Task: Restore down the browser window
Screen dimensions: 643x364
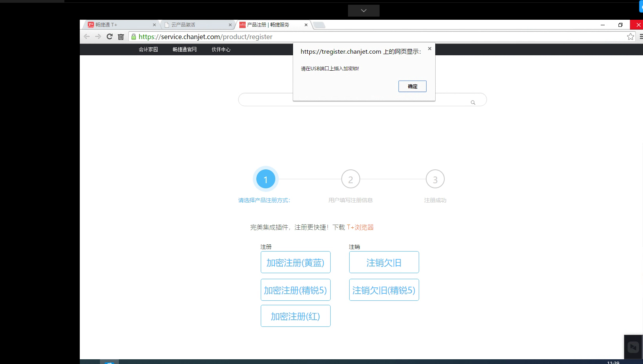Action: tap(620, 25)
